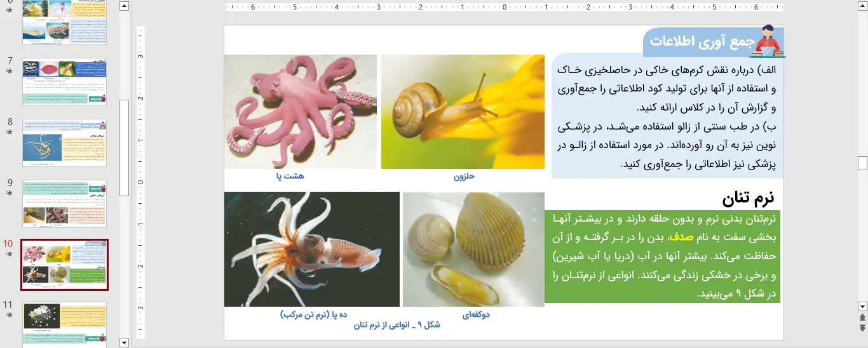Click the main editor scrollbar up arrow
Image resolution: width=868 pixels, height=348 pixels.
point(862,7)
